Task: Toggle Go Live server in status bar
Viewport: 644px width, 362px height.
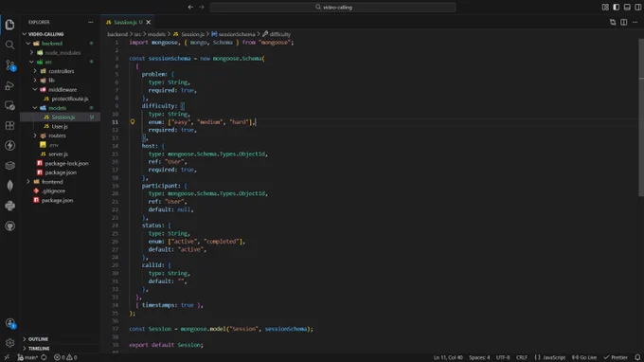Action: (x=584, y=357)
